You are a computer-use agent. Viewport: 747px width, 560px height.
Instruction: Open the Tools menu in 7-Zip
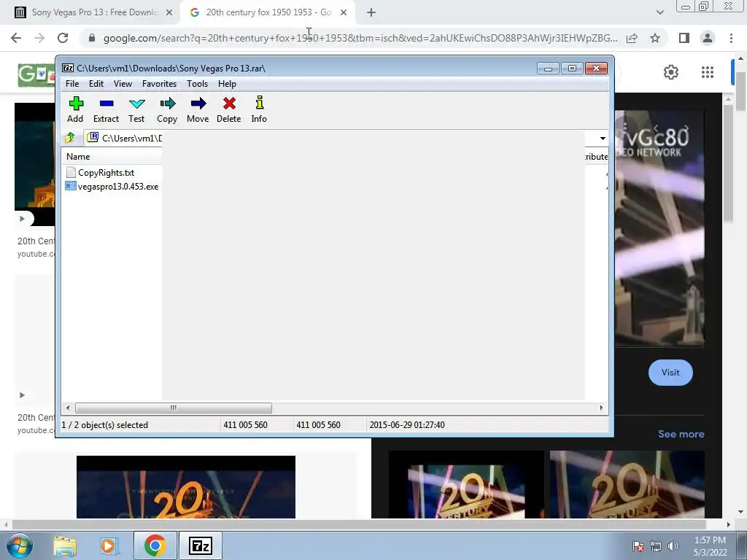pyautogui.click(x=197, y=84)
